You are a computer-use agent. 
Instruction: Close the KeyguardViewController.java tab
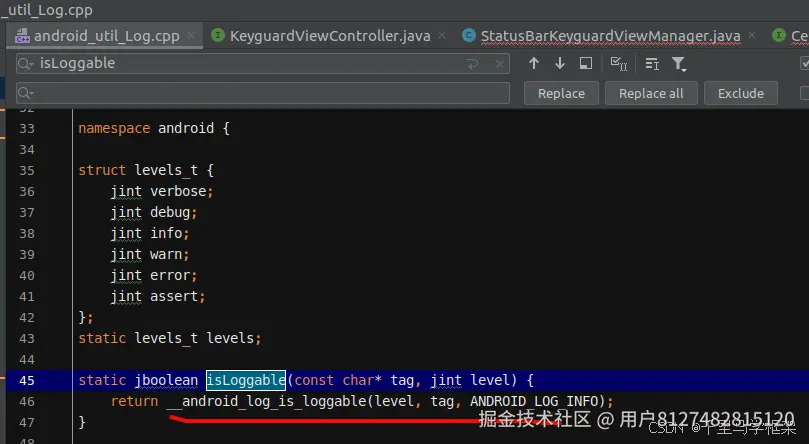[x=442, y=36]
